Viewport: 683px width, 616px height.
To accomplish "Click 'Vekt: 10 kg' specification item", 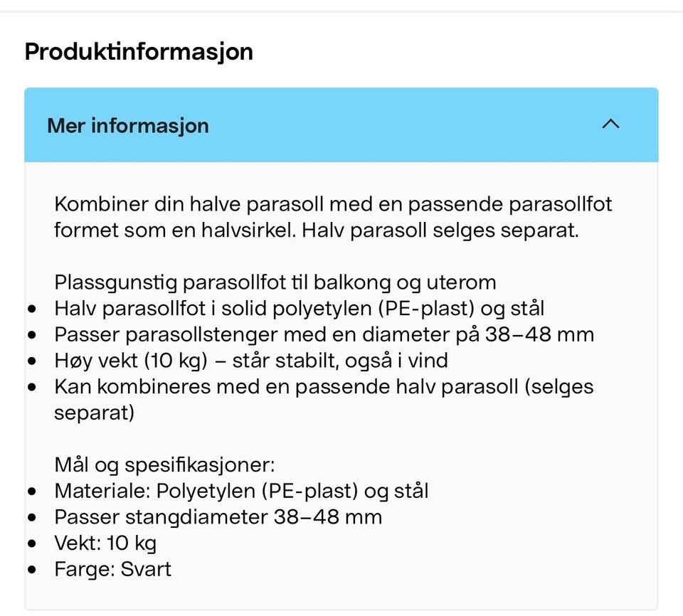I will coord(105,543).
